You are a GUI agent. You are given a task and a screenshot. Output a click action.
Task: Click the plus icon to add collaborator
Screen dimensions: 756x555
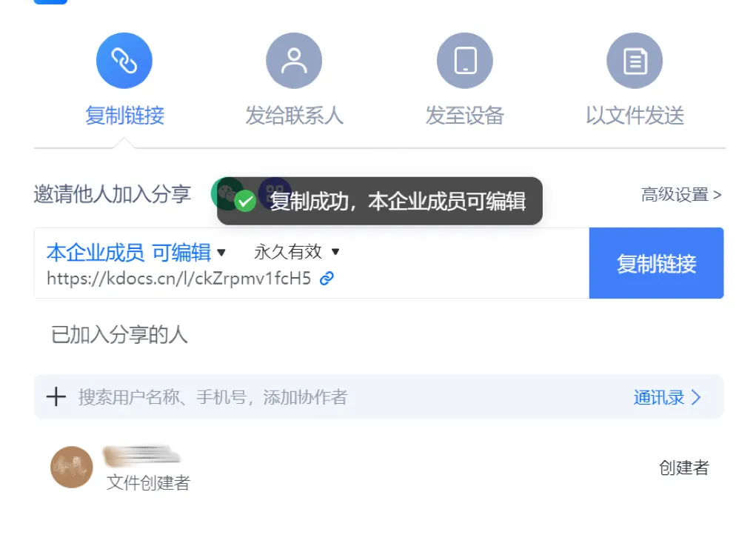pos(56,396)
